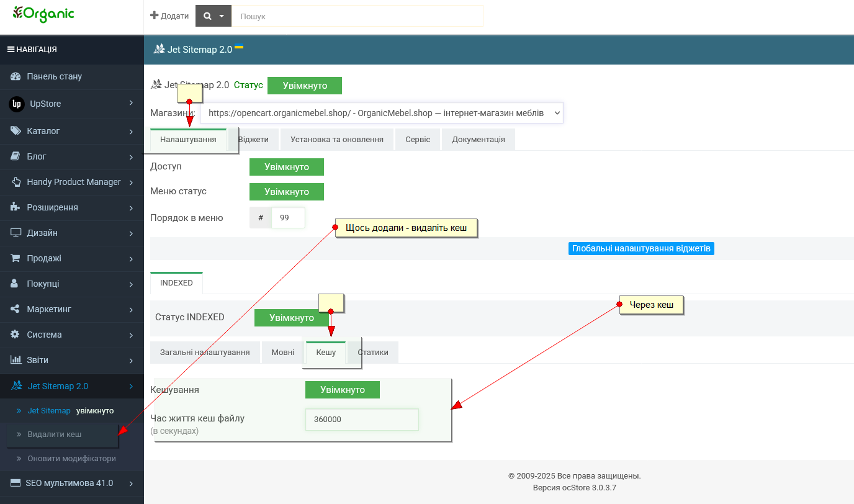854x504 pixels.
Task: Expand the Handy Product Manager menu
Action: point(131,182)
